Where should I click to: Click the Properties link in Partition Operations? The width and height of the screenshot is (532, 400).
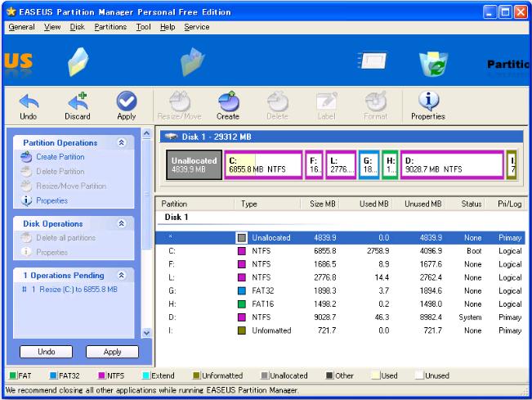pos(52,200)
